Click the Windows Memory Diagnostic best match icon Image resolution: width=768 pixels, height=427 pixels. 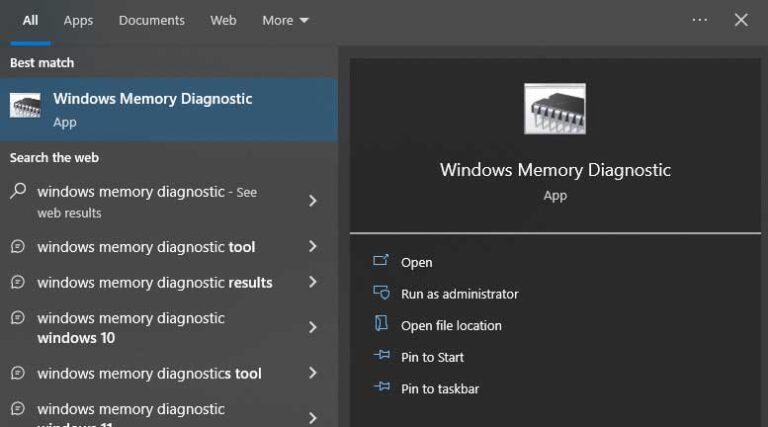click(25, 108)
